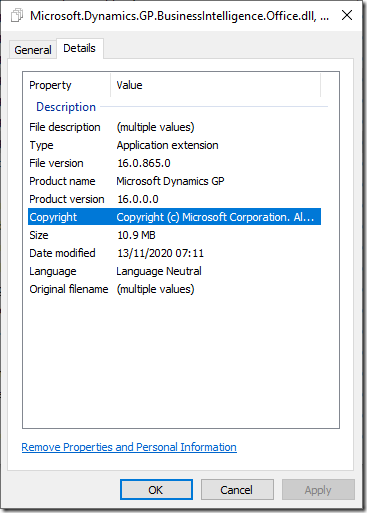Select the Original filename property label

point(69,289)
